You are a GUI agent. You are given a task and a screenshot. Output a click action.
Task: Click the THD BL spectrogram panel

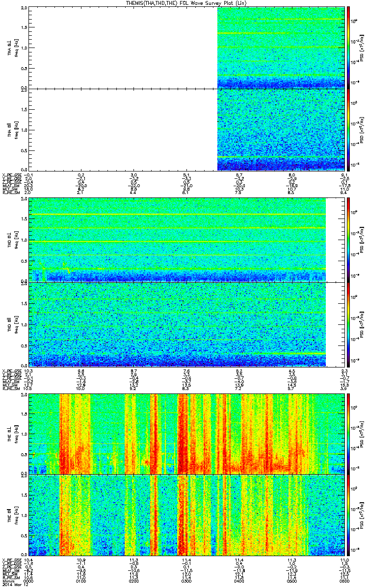(x=186, y=240)
